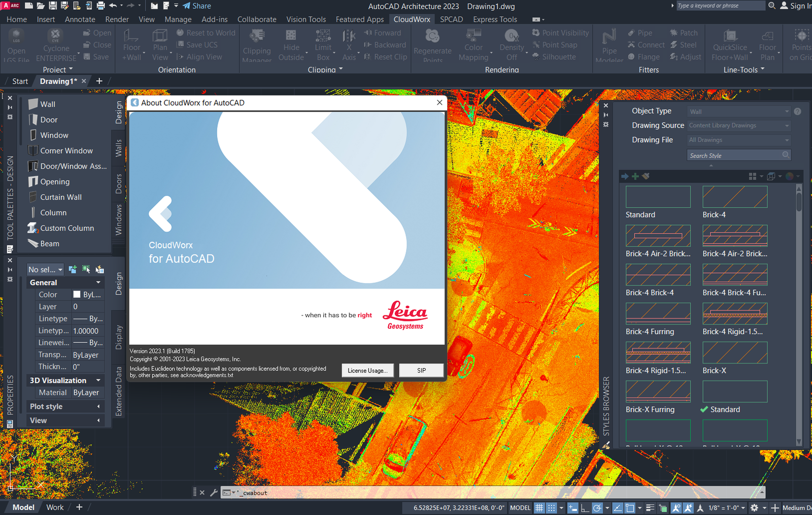This screenshot has width=812, height=515.
Task: Add a new drawing tab with plus button
Action: point(99,81)
